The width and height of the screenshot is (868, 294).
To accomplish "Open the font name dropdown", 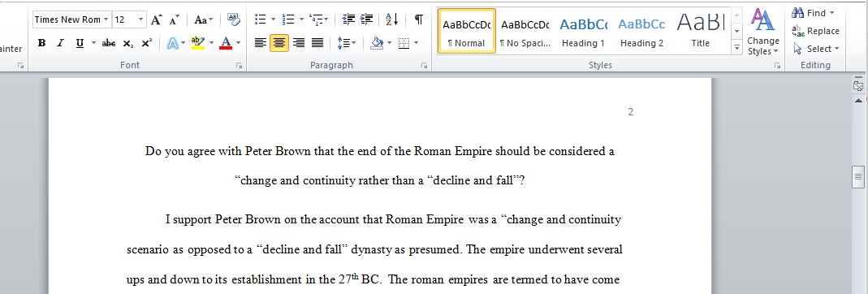I will click(106, 20).
